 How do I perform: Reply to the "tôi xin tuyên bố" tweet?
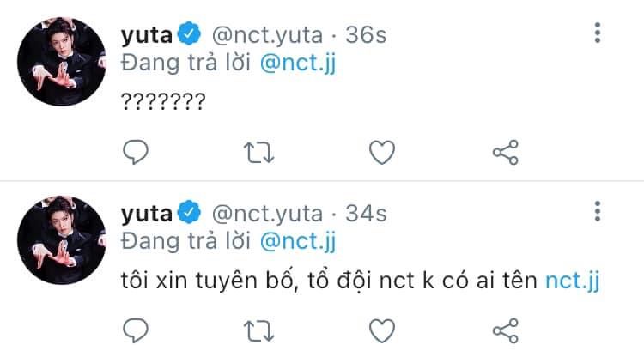136,331
